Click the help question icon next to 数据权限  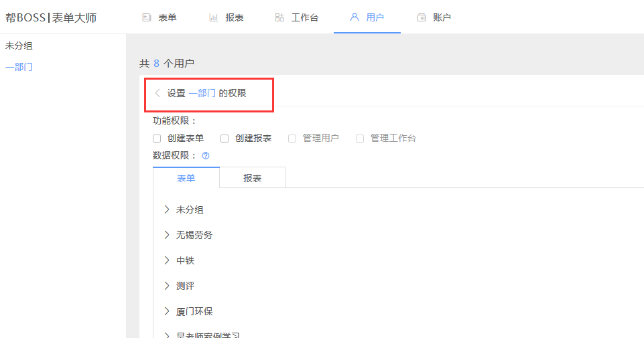pyautogui.click(x=206, y=155)
